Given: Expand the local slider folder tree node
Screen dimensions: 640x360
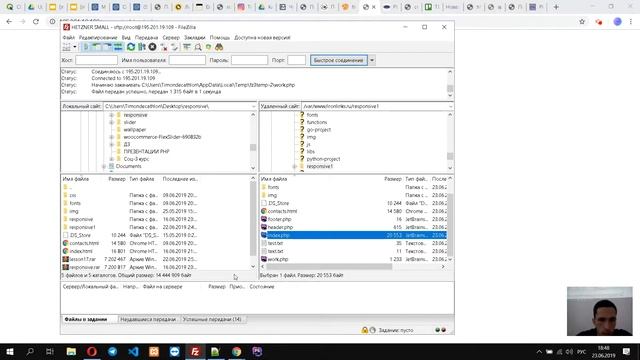Looking at the screenshot, I should point(111,122).
